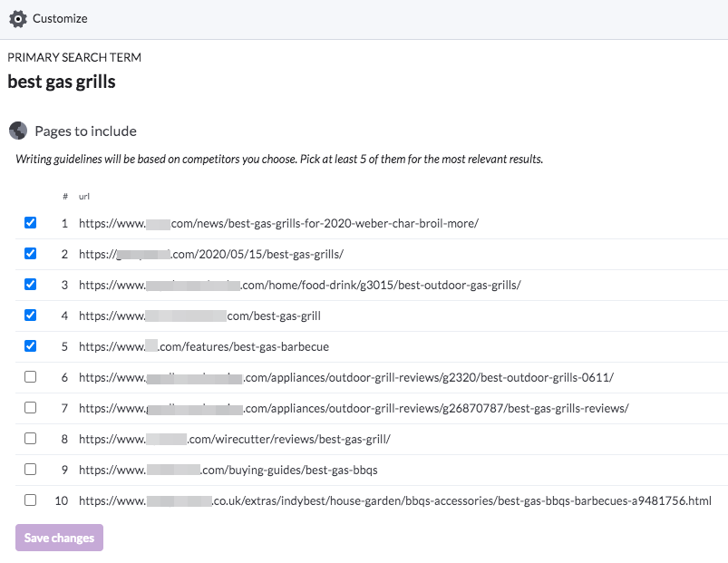This screenshot has height=563, width=728.
Task: Deselect row 3 best-outdoor-gas-grills checkbox
Action: tap(30, 284)
